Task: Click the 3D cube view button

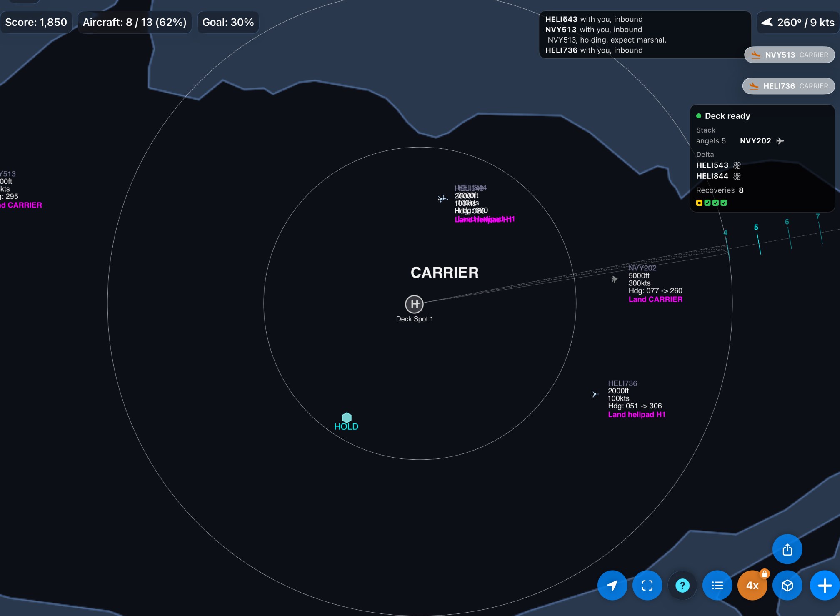Action: pos(787,586)
